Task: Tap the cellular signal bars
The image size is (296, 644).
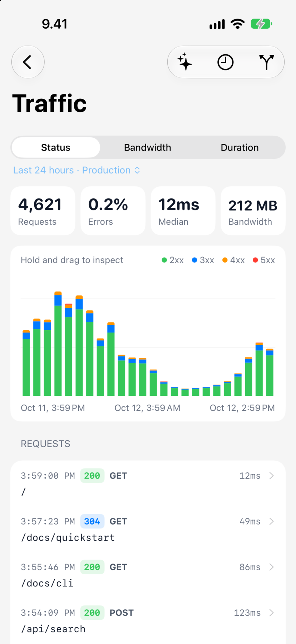Action: pos(217,24)
